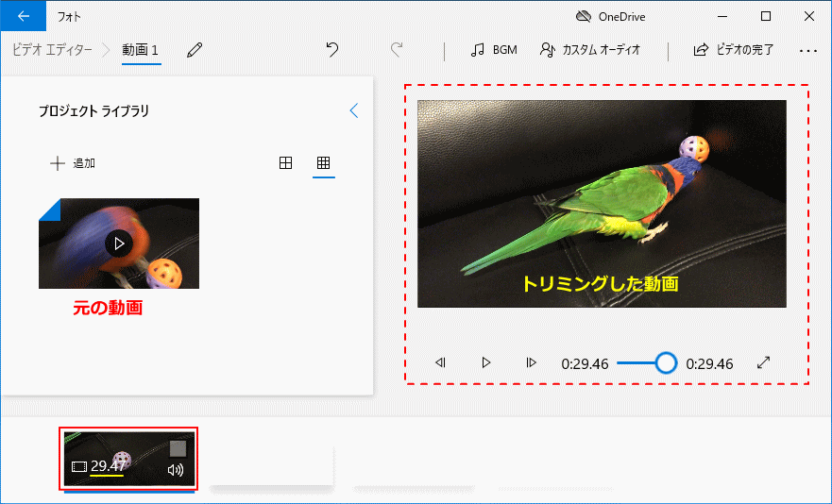This screenshot has width=832, height=504.
Task: Open ビデオ エディター breadcrumb link
Action: tap(52, 50)
